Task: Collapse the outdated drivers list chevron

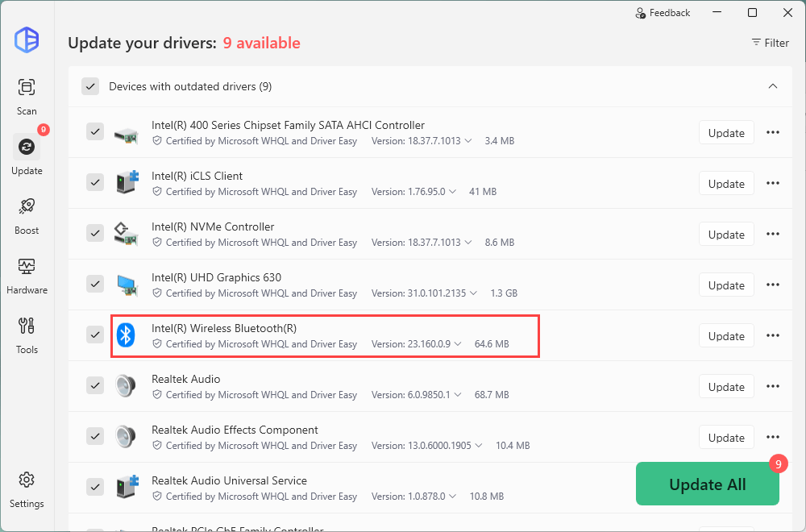Action: (x=772, y=86)
